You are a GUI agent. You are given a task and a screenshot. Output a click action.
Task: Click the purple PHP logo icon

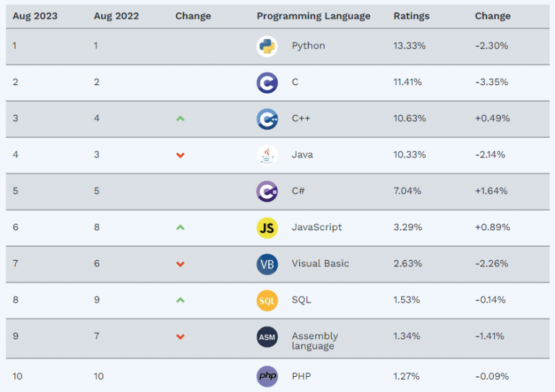pyautogui.click(x=267, y=376)
